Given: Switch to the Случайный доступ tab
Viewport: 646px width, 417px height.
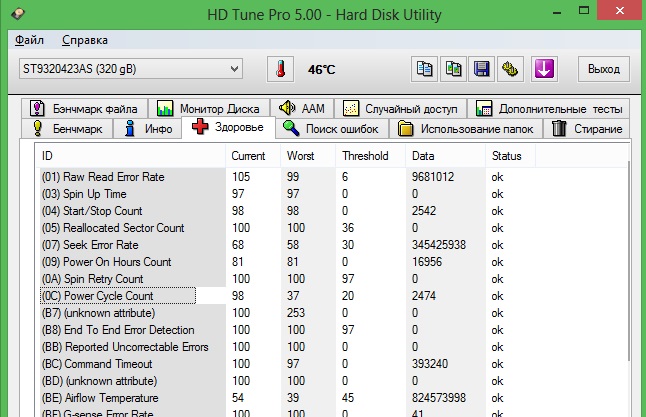Looking at the screenshot, I should tap(400, 109).
